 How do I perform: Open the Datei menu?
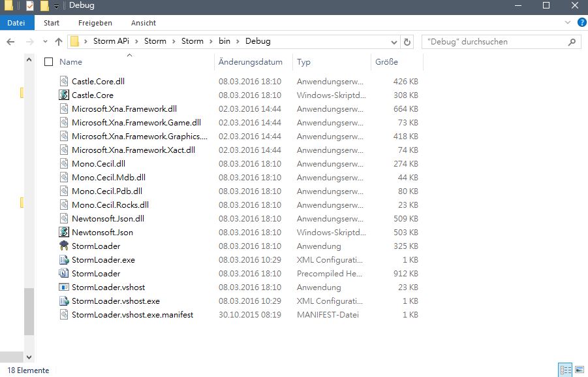click(x=16, y=22)
